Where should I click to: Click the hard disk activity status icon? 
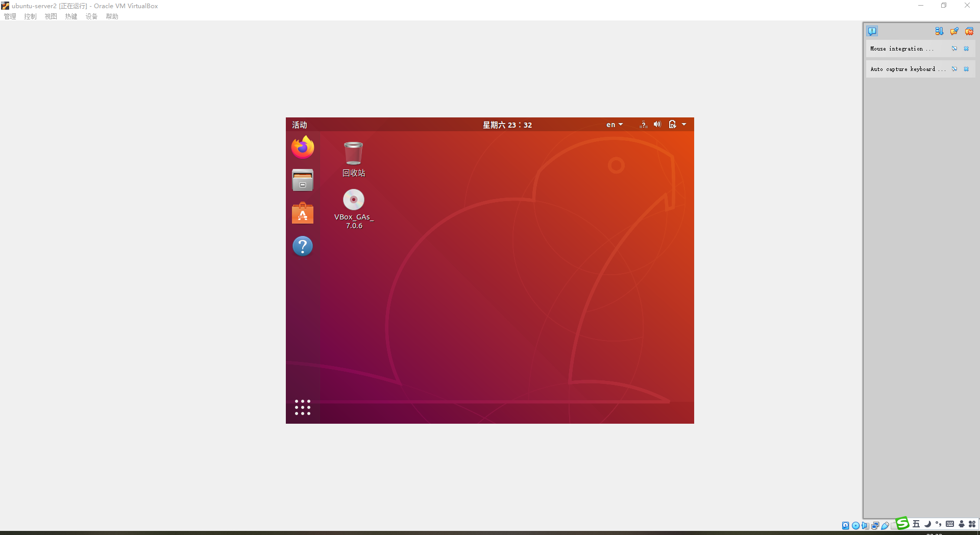point(846,525)
